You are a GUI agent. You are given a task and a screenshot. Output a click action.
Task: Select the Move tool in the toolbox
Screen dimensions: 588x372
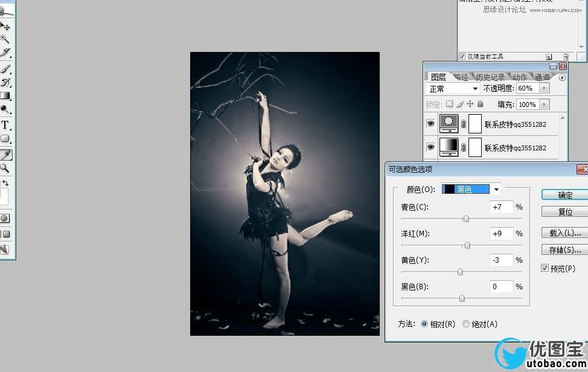point(5,26)
